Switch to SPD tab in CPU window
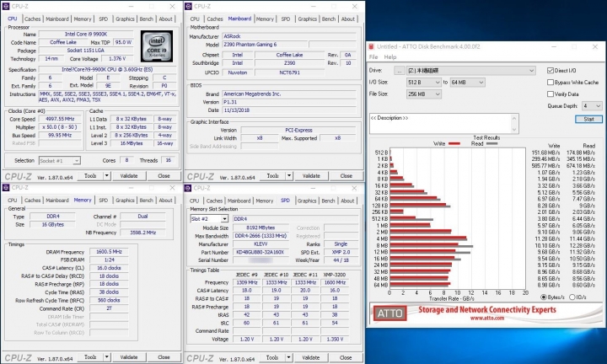The height and width of the screenshot is (364, 607). [103, 19]
